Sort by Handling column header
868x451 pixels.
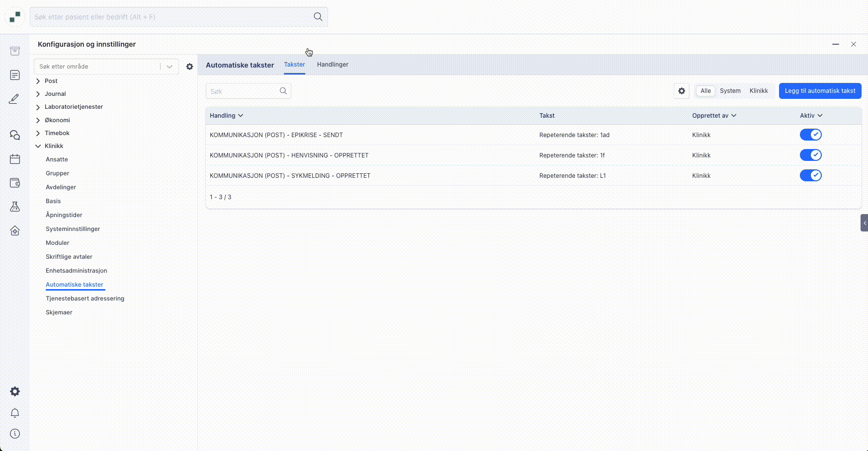pyautogui.click(x=226, y=116)
